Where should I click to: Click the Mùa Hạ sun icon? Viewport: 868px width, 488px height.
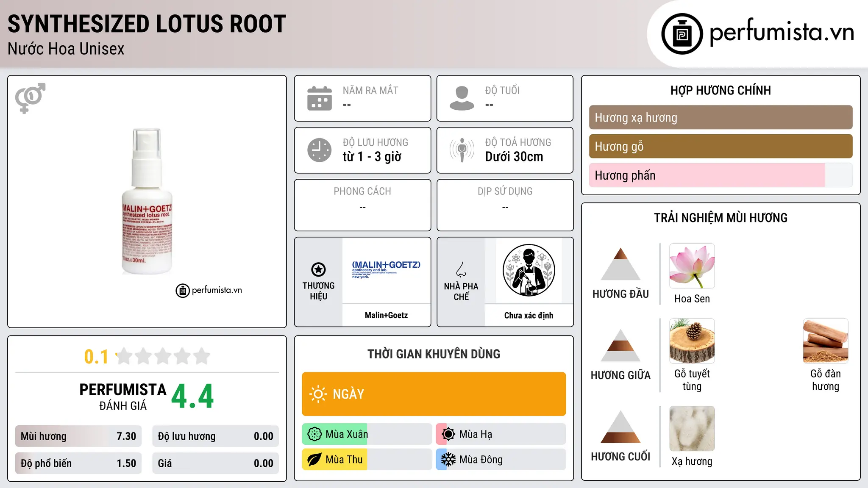(448, 434)
